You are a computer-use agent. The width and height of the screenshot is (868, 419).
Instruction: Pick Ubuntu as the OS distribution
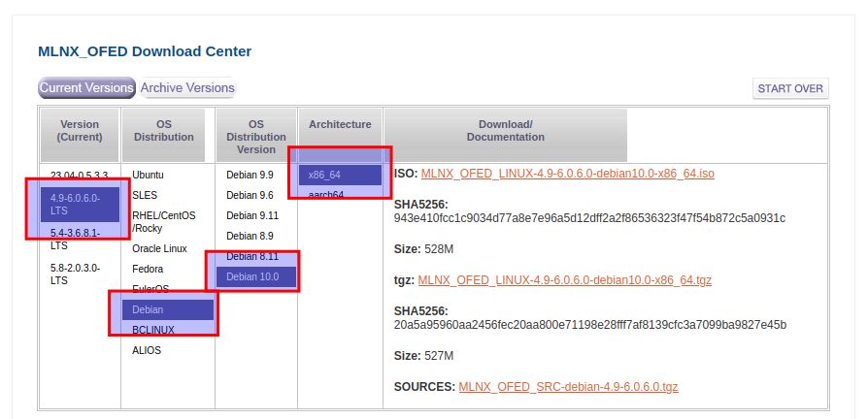148,175
